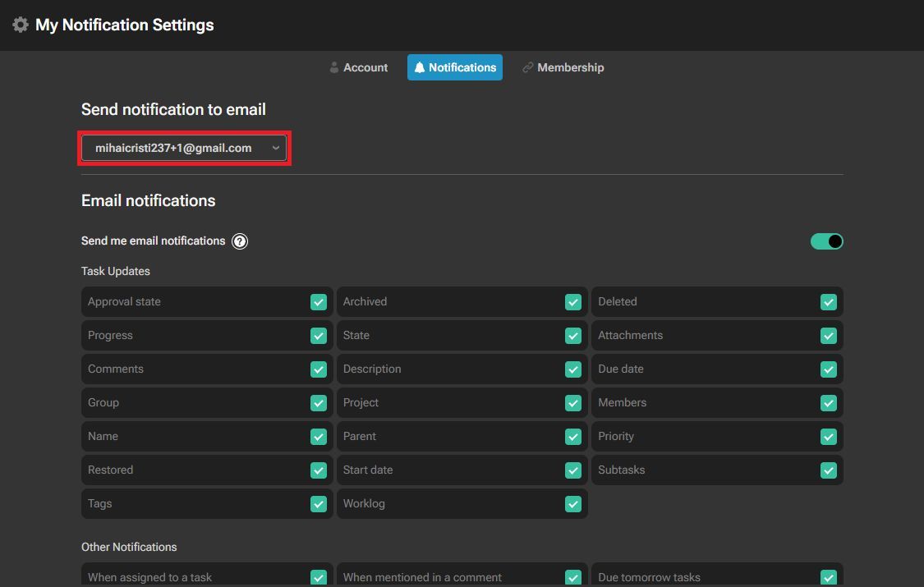Disable the Tags notification checkbox
This screenshot has width=924, height=587.
pos(319,504)
